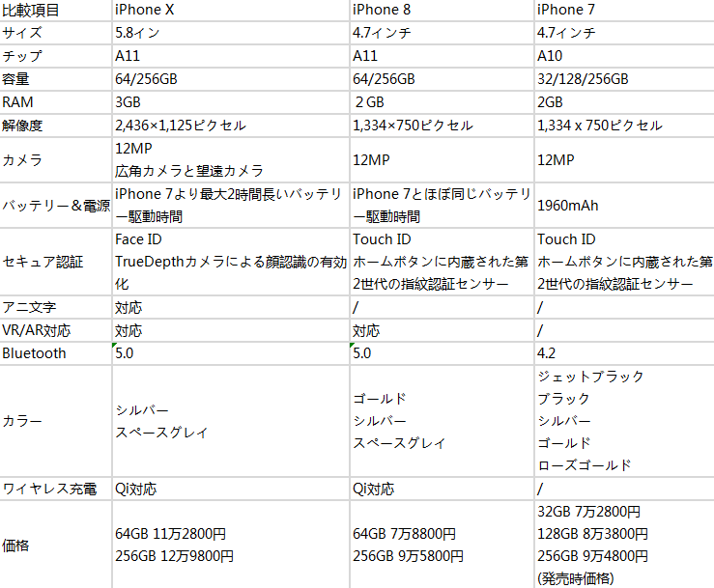The height and width of the screenshot is (588, 714).
Task: Select iPhone X カラー cell
Action: pos(231,421)
